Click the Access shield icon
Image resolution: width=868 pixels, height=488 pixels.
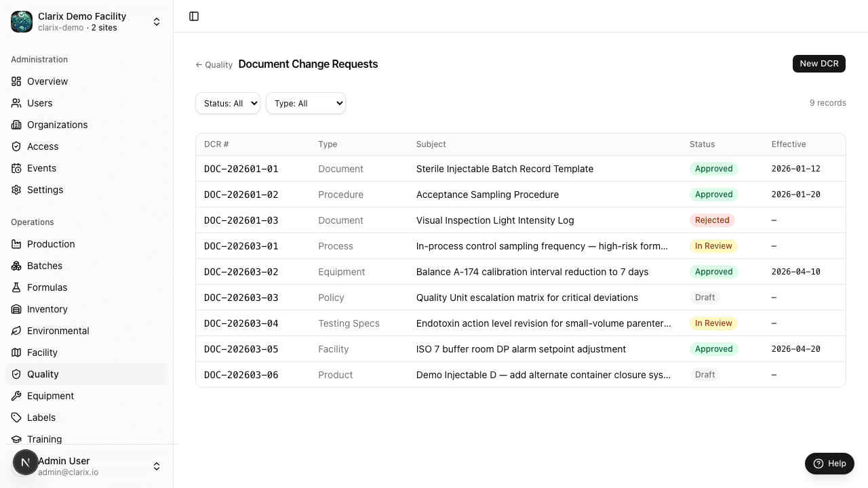coord(16,146)
